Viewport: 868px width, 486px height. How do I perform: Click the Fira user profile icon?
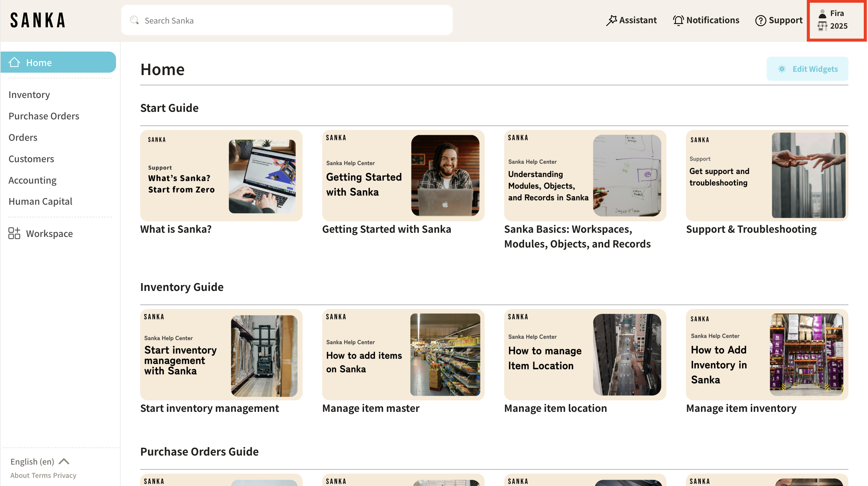click(822, 14)
